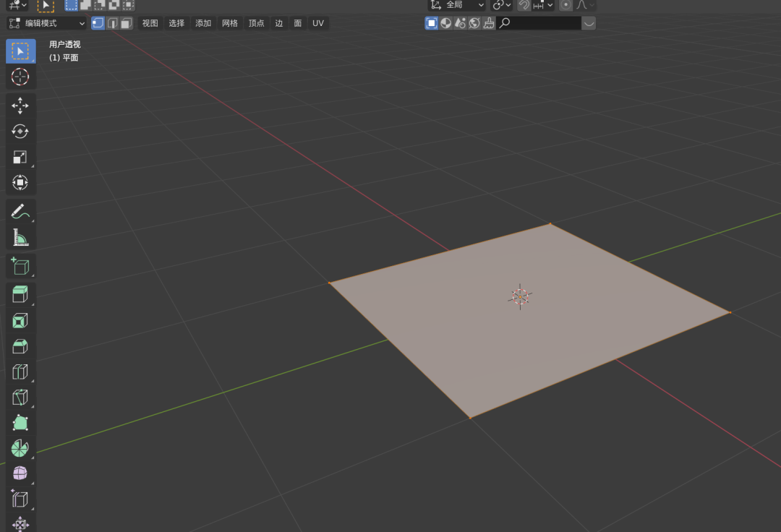Select the Add Cube tool
The image size is (781, 532).
(20, 266)
